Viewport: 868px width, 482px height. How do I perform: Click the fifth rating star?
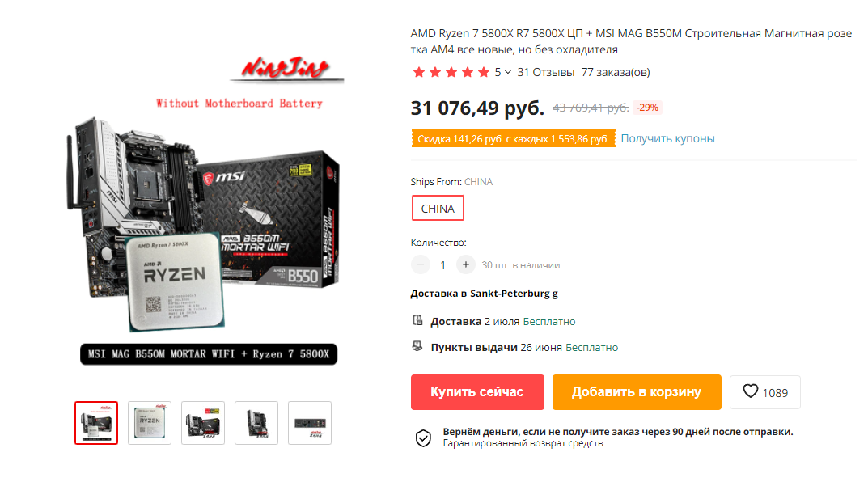(x=484, y=72)
